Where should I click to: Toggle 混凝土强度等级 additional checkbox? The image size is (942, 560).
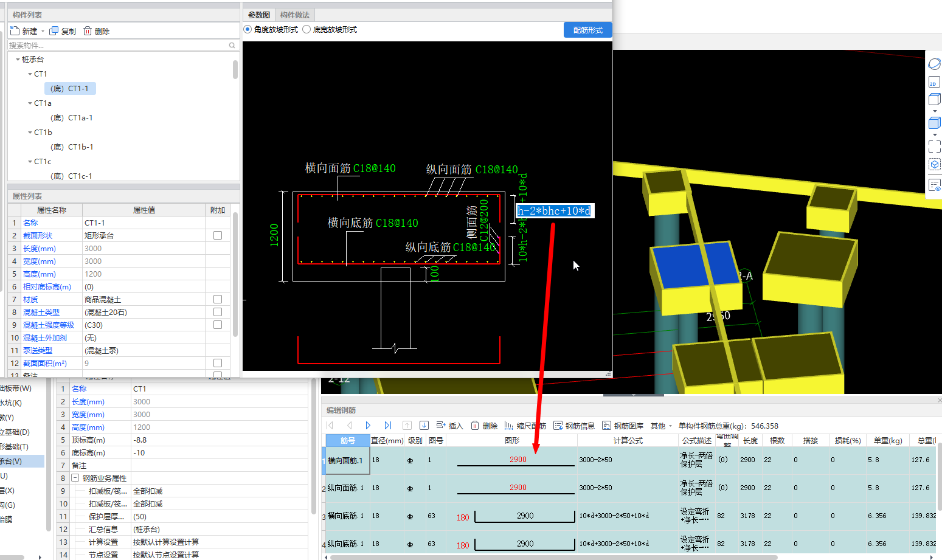click(x=218, y=325)
